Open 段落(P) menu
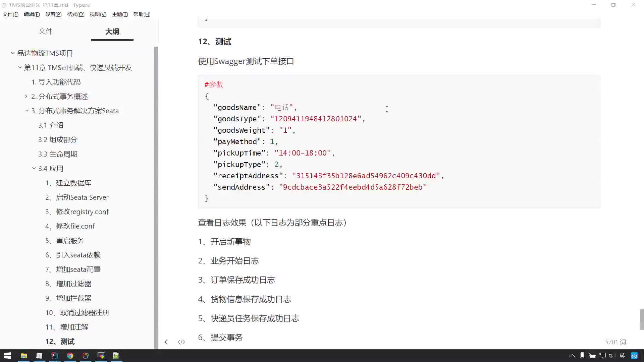 tap(53, 14)
